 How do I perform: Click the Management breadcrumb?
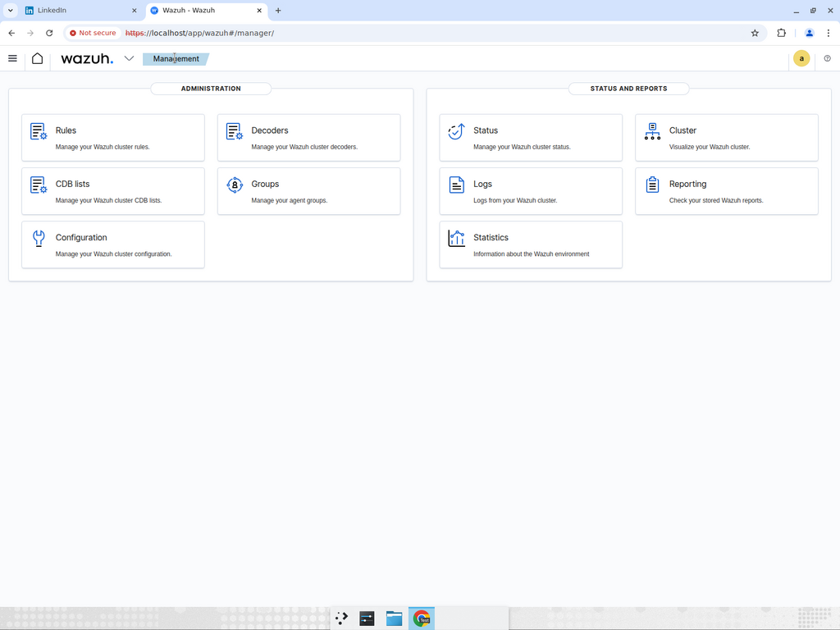[x=176, y=59]
